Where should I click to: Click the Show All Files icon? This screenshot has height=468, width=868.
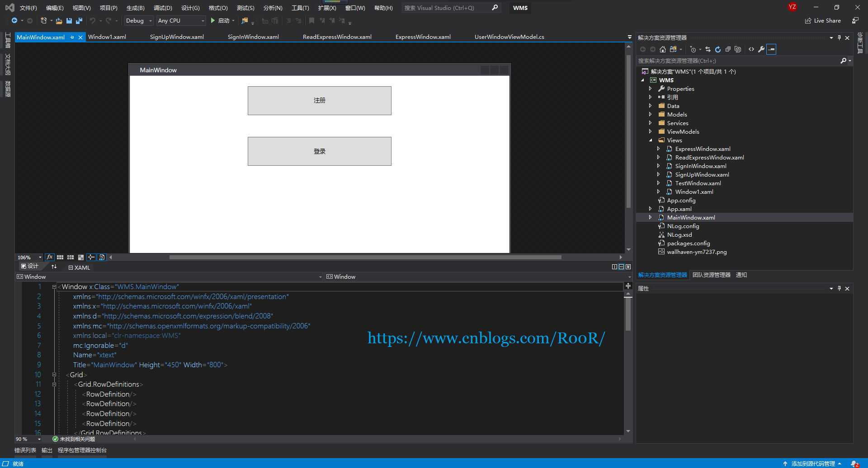coord(738,49)
